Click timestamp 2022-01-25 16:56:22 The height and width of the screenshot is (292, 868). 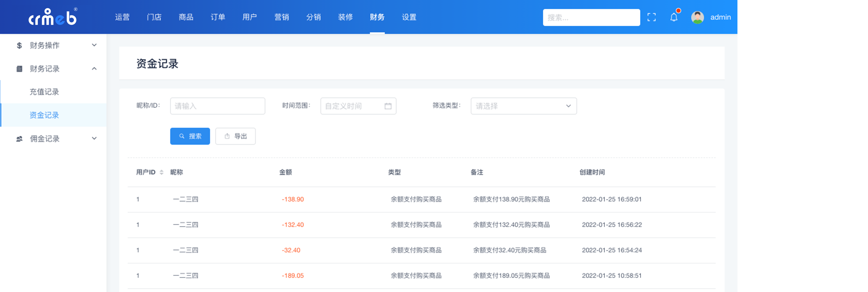click(x=611, y=225)
